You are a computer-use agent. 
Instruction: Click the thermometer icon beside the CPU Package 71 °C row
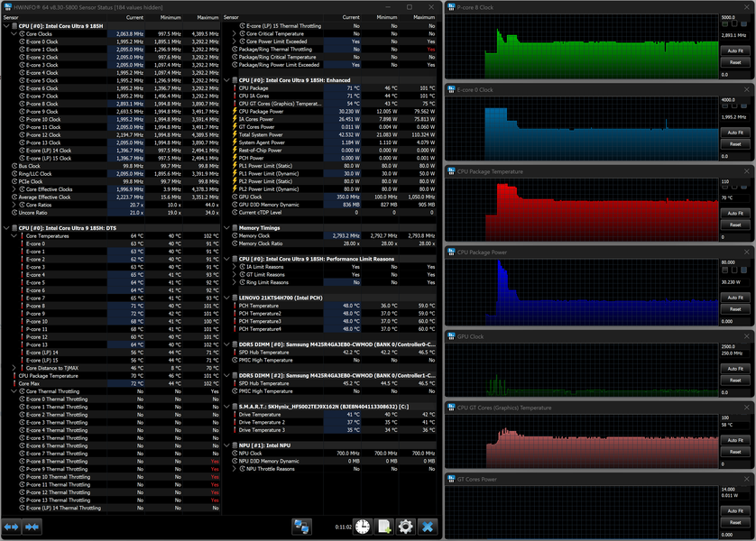click(235, 88)
